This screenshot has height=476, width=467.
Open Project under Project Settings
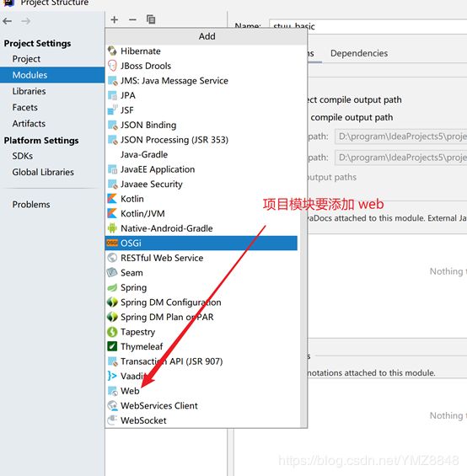pyautogui.click(x=52, y=59)
